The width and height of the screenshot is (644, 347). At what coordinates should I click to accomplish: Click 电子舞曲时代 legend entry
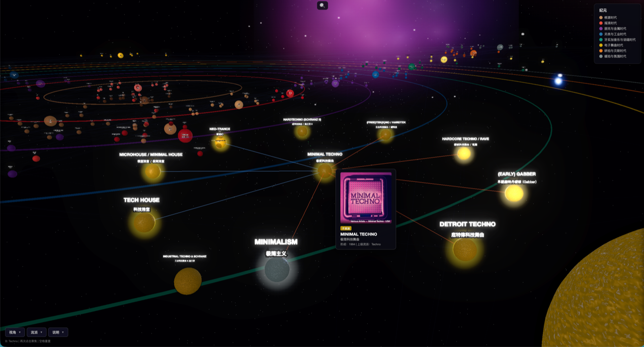coord(611,45)
